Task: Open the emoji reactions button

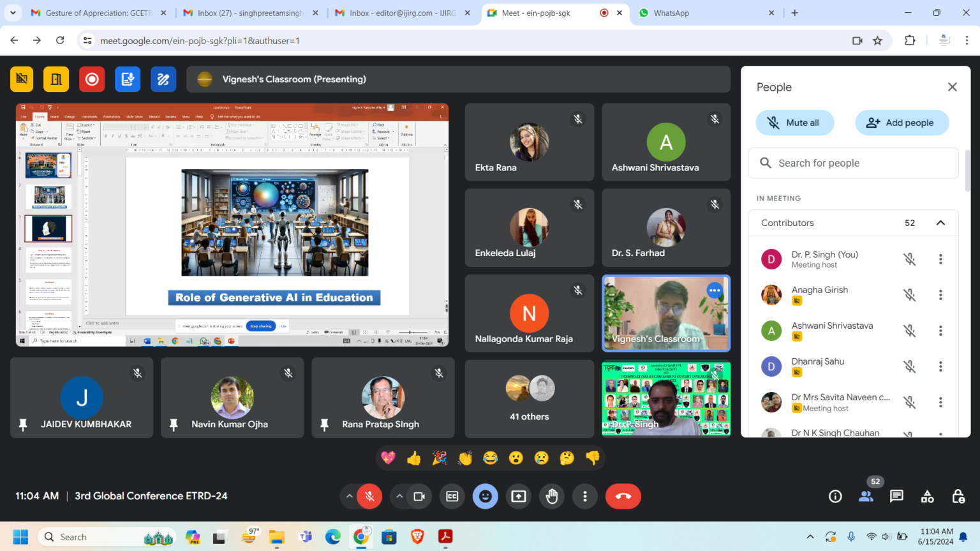Action: (485, 496)
